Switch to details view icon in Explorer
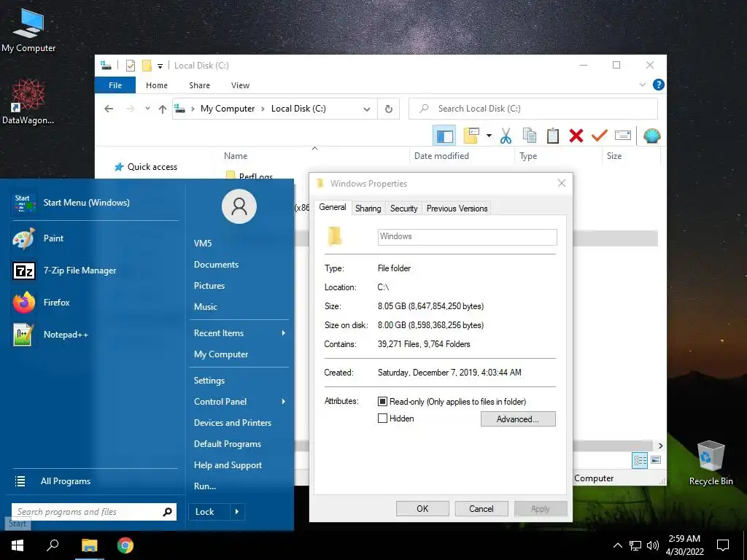The width and height of the screenshot is (747, 560). point(640,460)
